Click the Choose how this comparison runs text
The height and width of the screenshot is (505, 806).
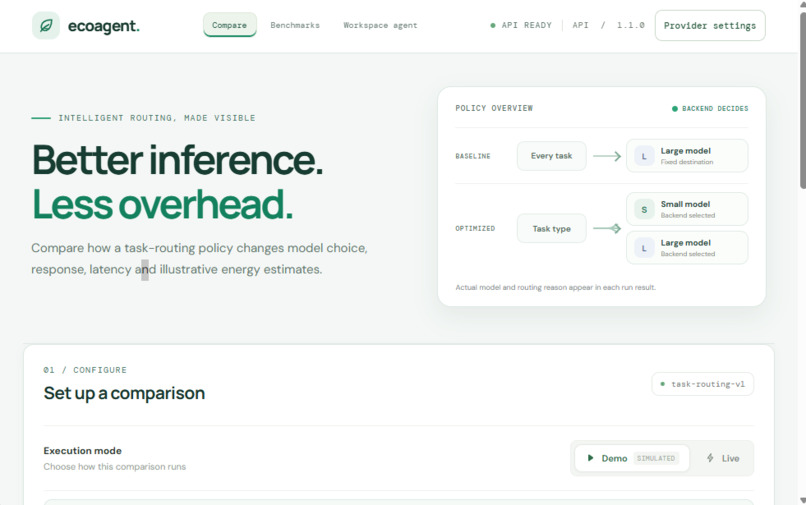pyautogui.click(x=115, y=466)
